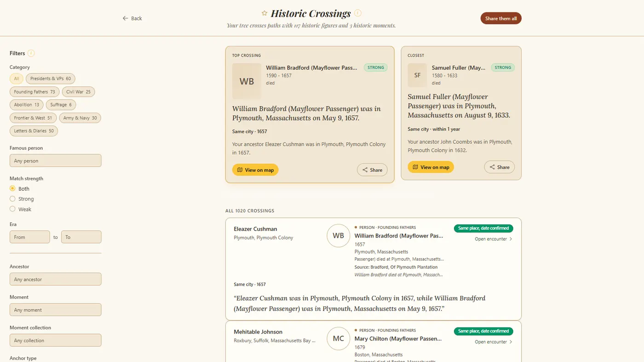The width and height of the screenshot is (644, 362).
Task: Open the Moment 'Any moment' selector
Action: click(55, 310)
